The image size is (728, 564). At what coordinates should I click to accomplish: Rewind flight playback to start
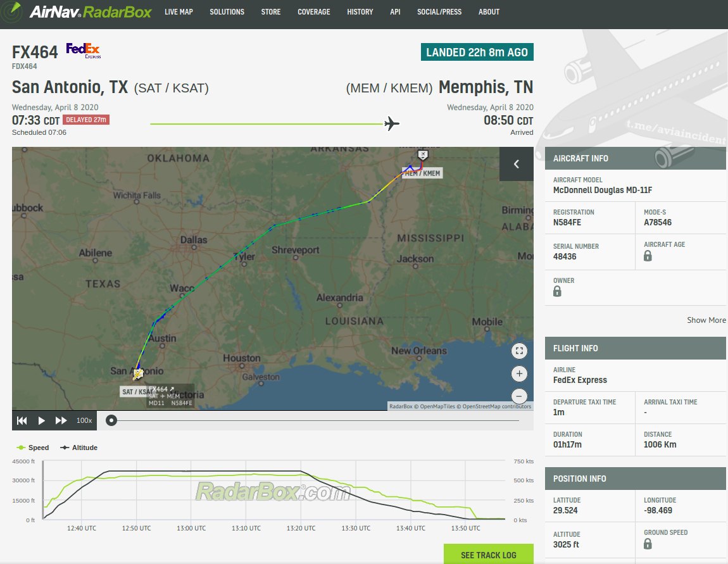tap(22, 420)
